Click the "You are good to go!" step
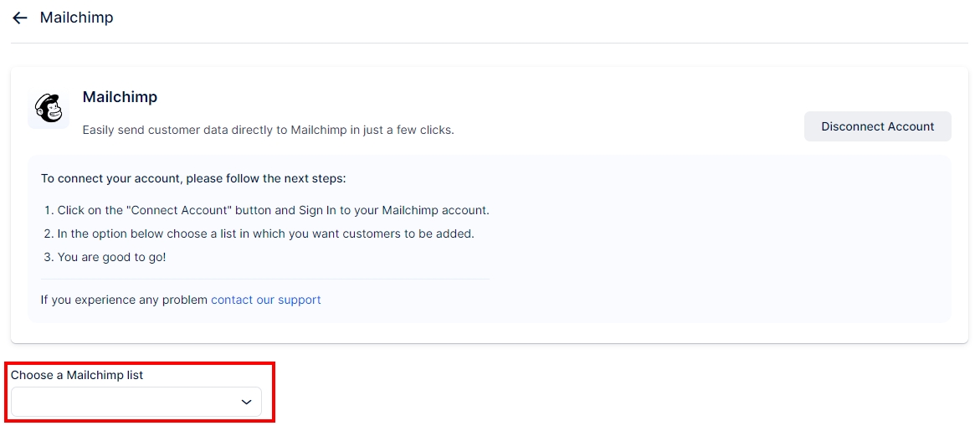This screenshot has width=980, height=431. click(x=111, y=257)
